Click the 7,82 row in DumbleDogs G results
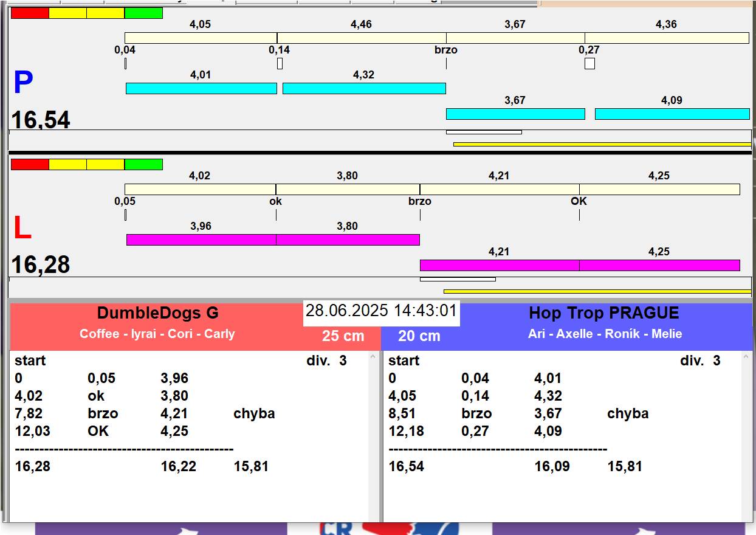The height and width of the screenshot is (535, 756). [145, 413]
